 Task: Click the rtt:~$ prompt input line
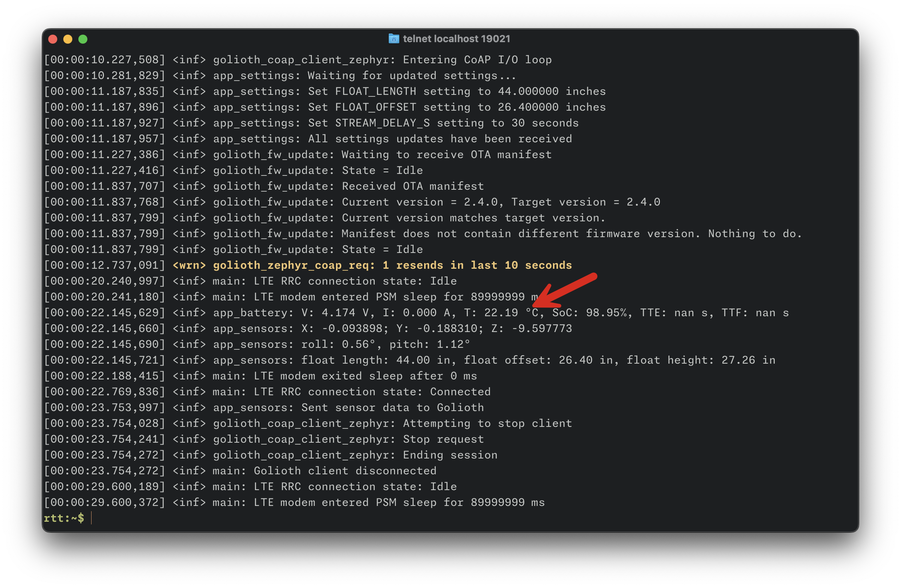click(450, 518)
